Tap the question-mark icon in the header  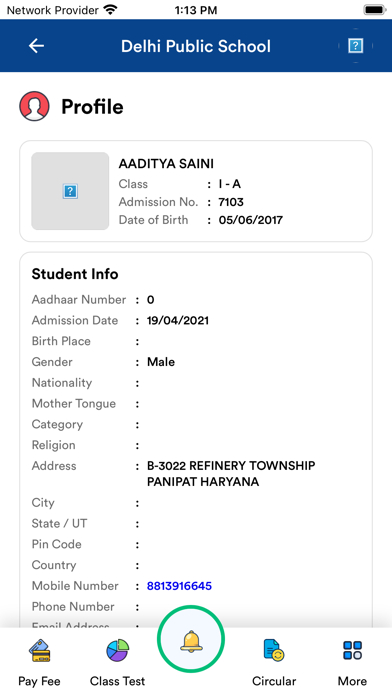355,45
